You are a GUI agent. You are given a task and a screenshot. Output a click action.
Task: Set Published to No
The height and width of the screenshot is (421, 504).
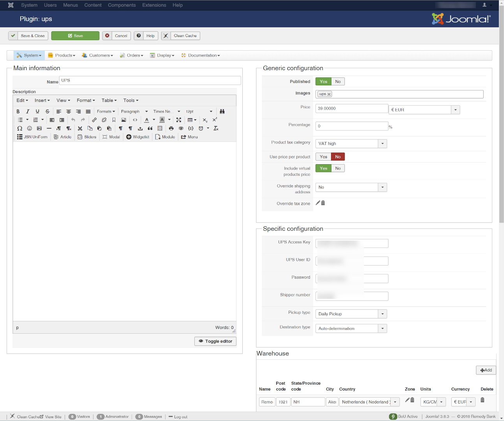tap(338, 81)
